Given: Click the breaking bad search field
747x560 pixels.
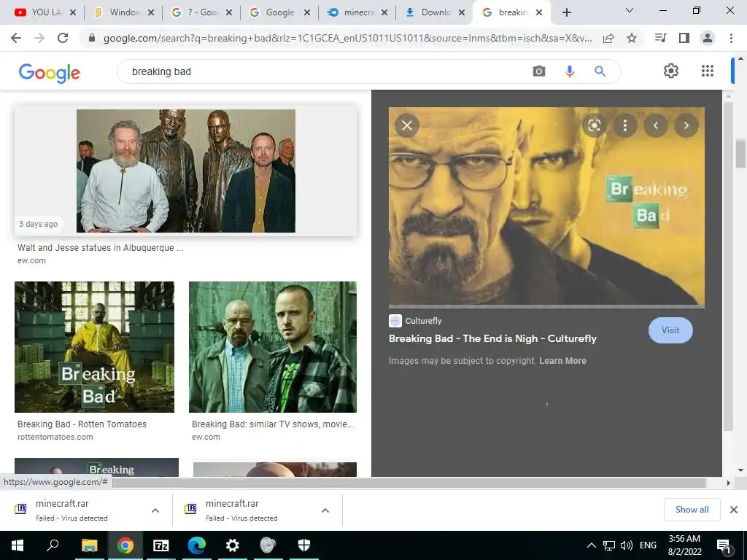Looking at the screenshot, I should (324, 71).
